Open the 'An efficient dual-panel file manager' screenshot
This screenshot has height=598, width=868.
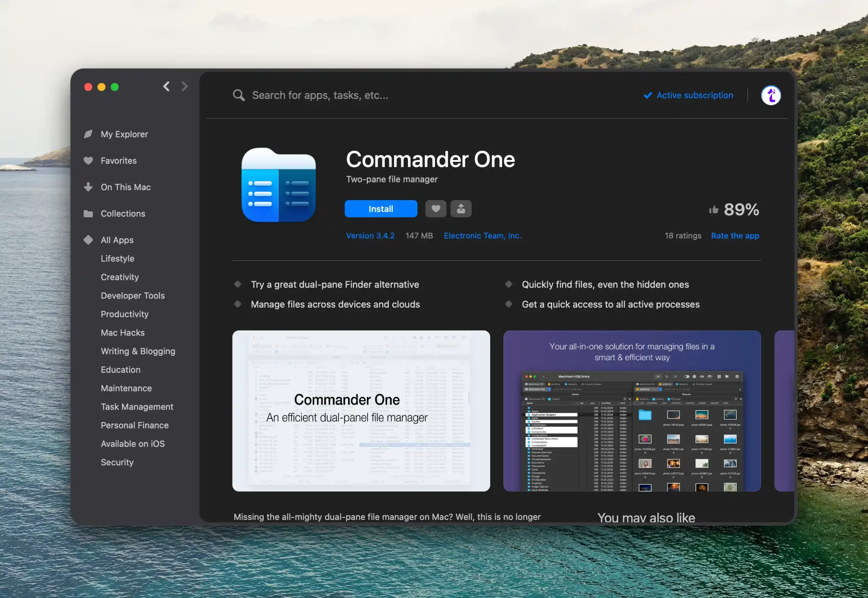click(x=361, y=411)
